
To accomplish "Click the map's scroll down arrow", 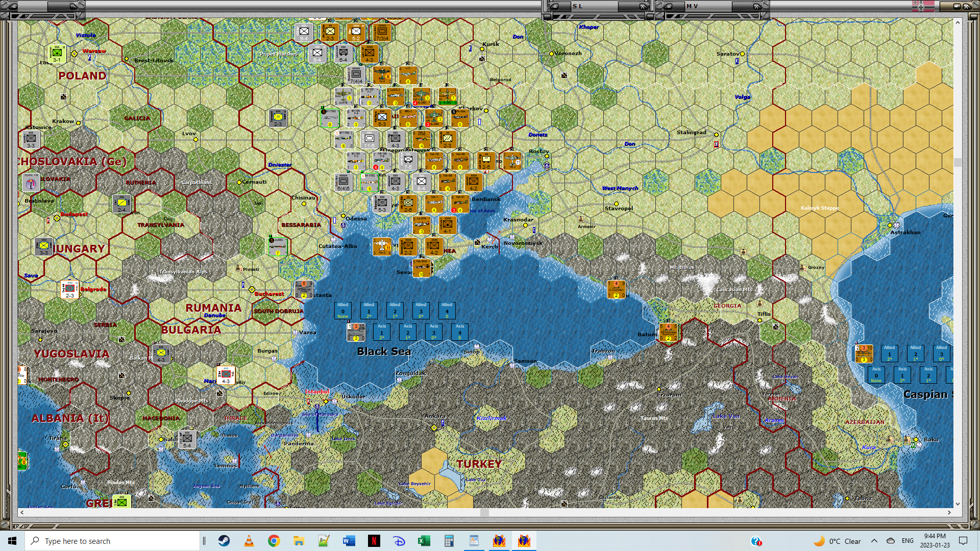I will coord(958,504).
